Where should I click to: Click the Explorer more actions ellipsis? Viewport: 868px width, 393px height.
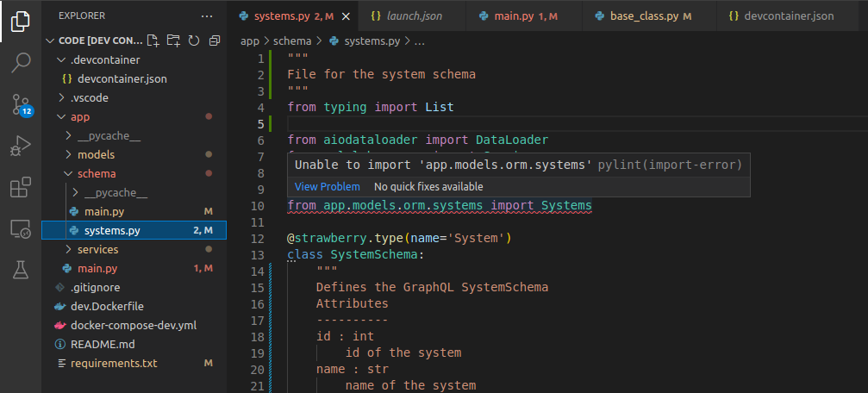(x=207, y=16)
